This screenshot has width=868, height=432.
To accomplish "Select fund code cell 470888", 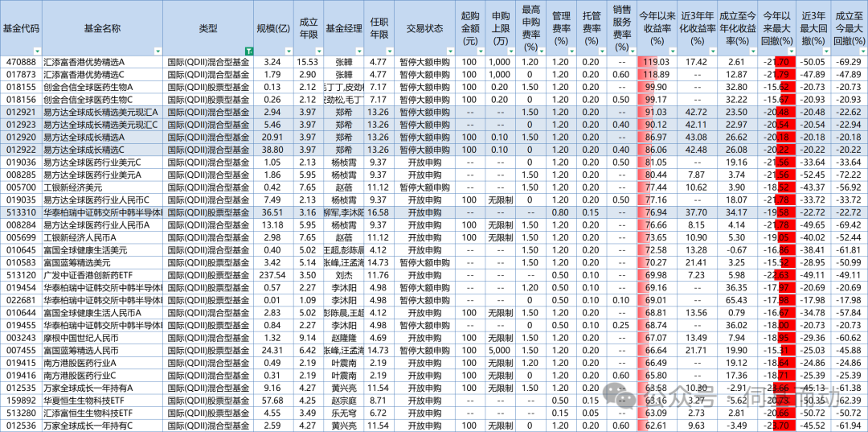I will (x=21, y=63).
